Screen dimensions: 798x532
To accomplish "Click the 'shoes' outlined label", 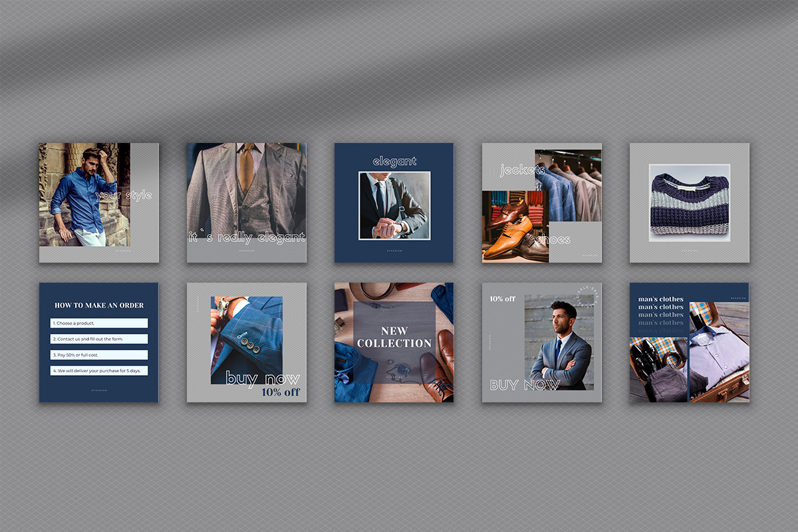I will click(554, 239).
